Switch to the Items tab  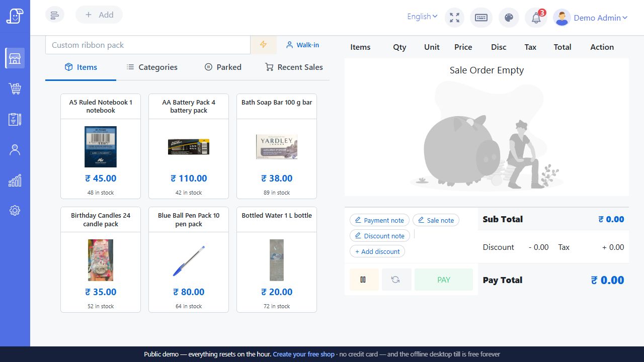(x=80, y=67)
